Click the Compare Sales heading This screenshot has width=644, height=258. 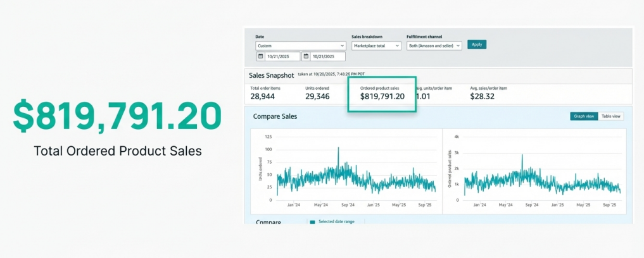(275, 116)
